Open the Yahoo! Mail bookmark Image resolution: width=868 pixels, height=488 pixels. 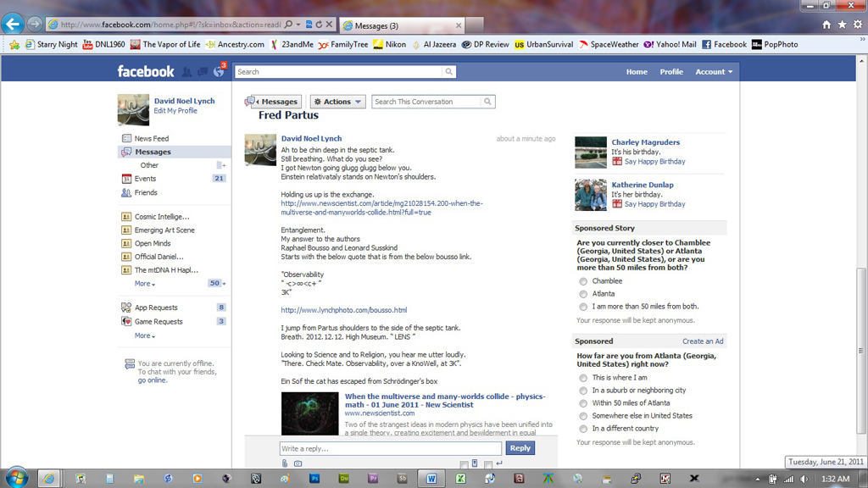670,45
